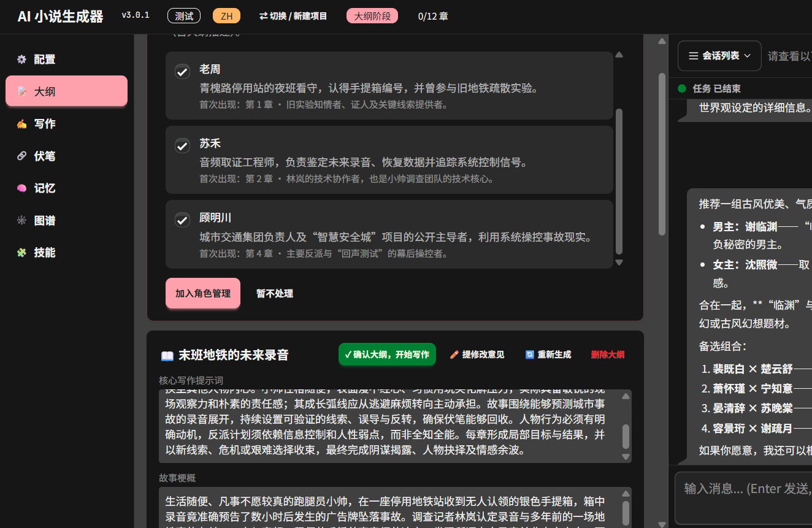
Task: Click down arrow of character list scrollbar
Action: [x=619, y=262]
